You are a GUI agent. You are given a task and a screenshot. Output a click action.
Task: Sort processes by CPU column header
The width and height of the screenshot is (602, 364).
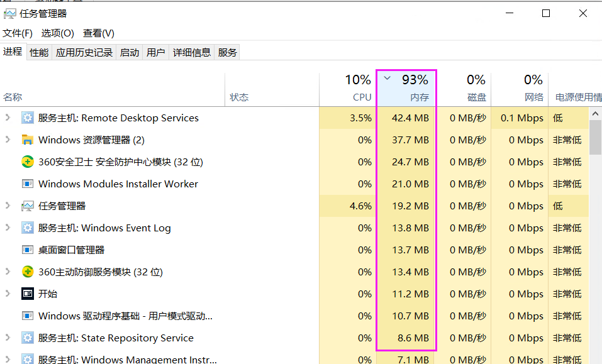(347, 89)
